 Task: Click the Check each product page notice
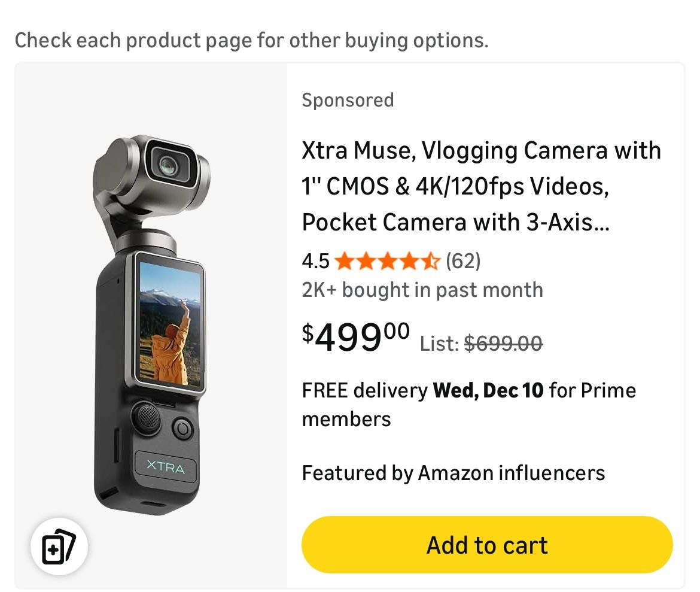pos(251,40)
